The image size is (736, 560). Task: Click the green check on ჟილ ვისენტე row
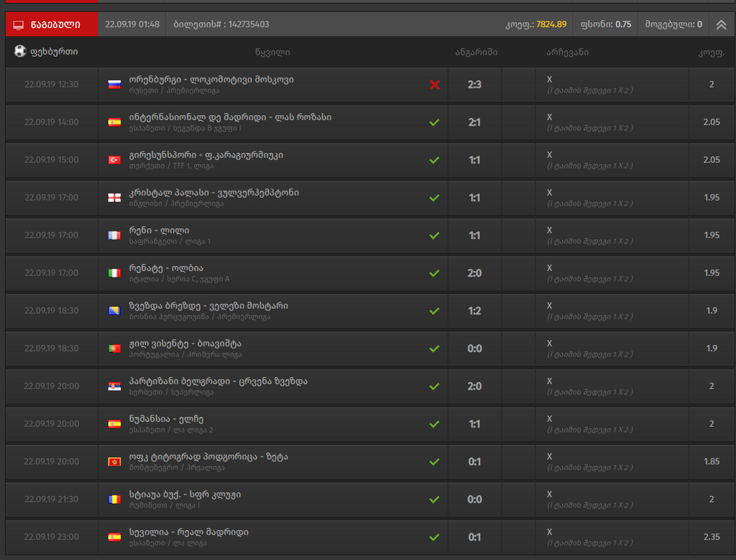(x=435, y=349)
